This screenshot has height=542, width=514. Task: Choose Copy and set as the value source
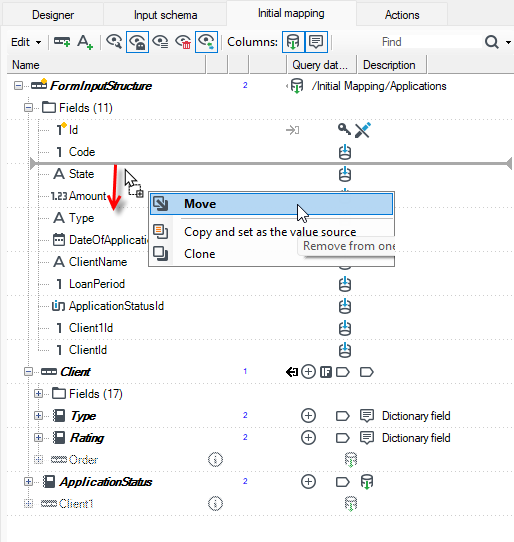[x=270, y=232]
